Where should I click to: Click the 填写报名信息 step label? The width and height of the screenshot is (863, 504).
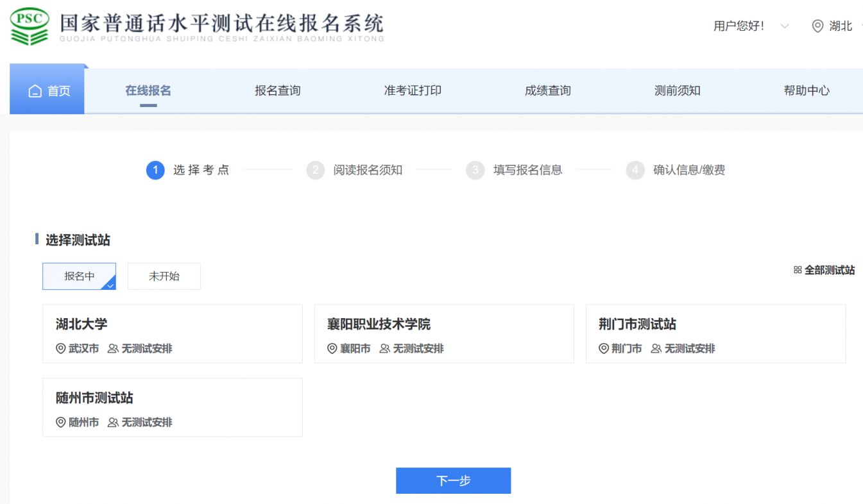click(527, 171)
